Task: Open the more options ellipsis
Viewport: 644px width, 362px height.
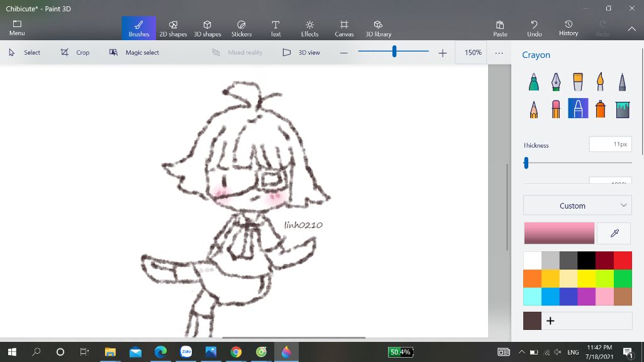Action: [x=499, y=53]
